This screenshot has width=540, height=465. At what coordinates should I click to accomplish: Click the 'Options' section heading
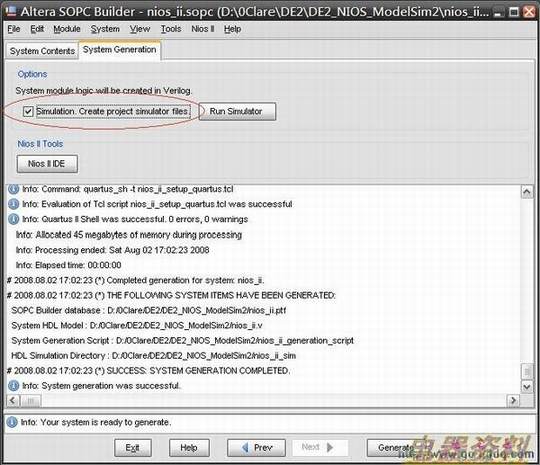click(x=32, y=74)
